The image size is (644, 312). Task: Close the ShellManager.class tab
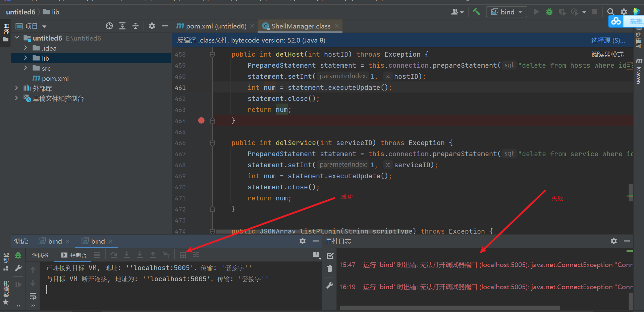click(x=337, y=26)
